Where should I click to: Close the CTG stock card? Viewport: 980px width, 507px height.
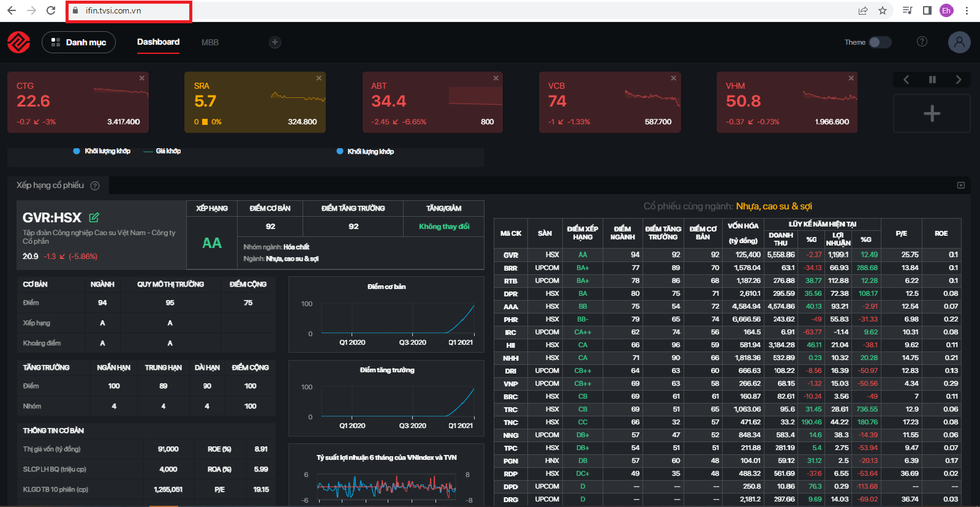click(141, 78)
